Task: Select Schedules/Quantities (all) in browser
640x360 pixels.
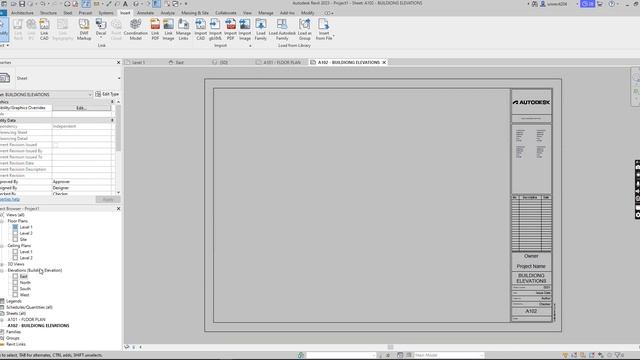Action: (x=29, y=307)
